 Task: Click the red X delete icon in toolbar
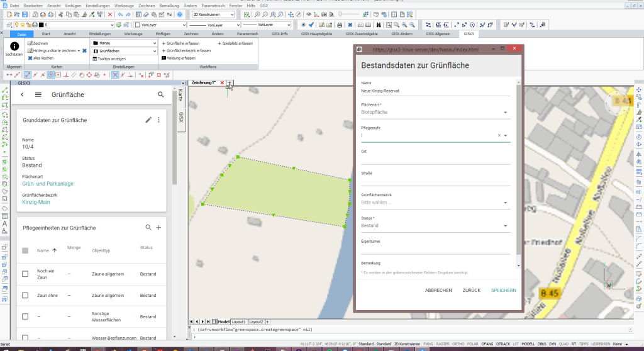point(109,14)
